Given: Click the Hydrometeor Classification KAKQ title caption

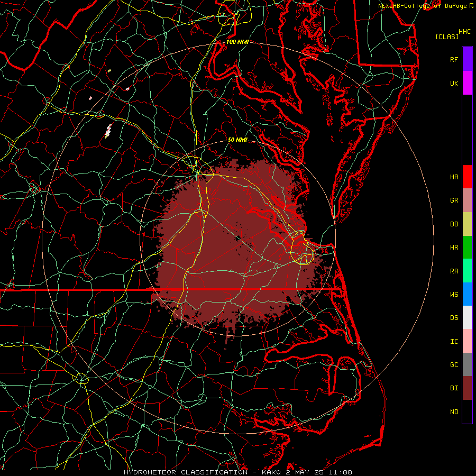Looking at the screenshot, I should tap(237, 472).
